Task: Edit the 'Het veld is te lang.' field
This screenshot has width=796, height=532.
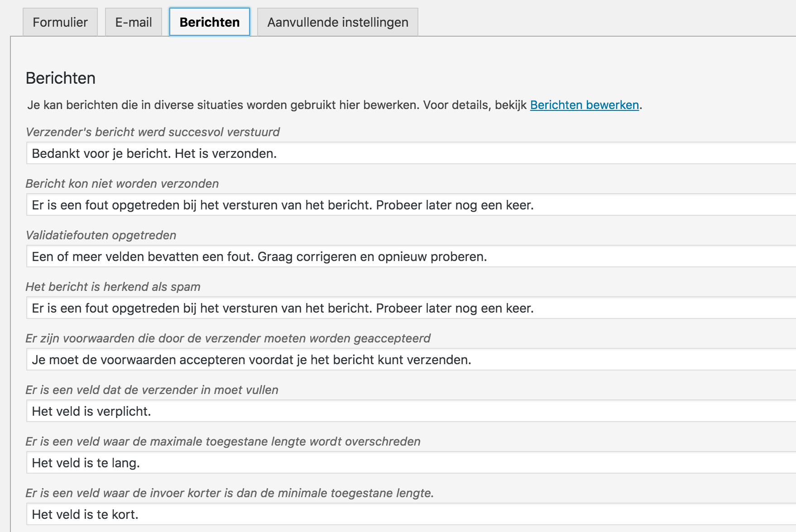Action: (x=408, y=463)
